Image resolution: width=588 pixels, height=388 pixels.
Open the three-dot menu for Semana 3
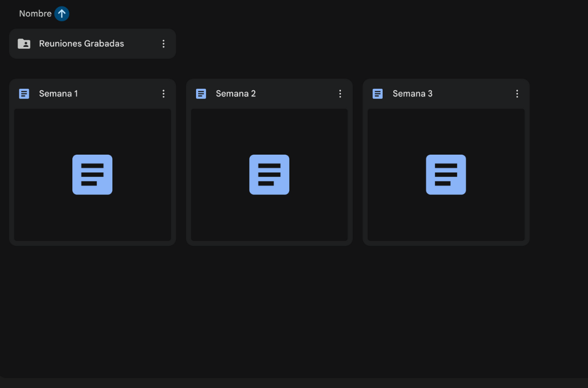(517, 94)
